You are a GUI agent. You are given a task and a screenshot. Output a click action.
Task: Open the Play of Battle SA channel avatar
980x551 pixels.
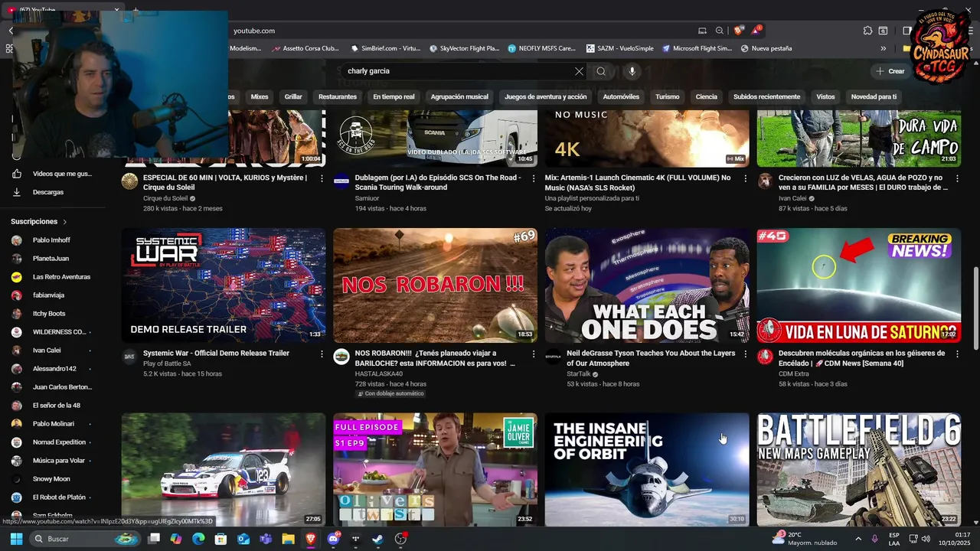(x=129, y=356)
